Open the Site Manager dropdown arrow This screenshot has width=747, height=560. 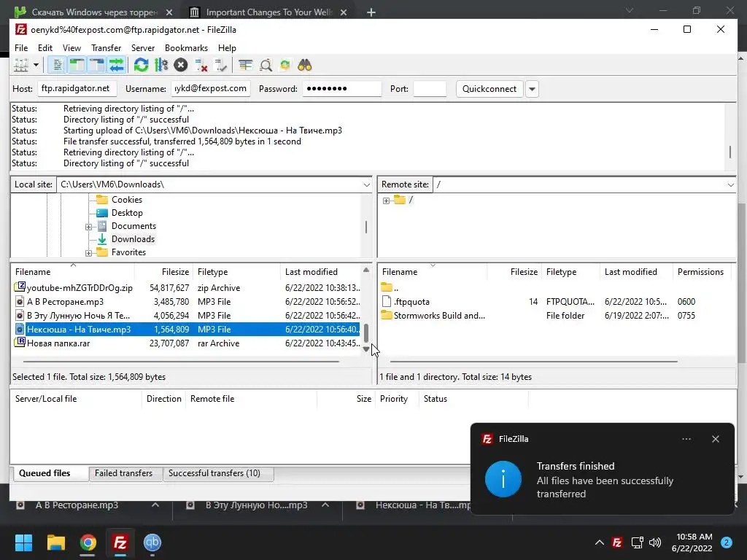click(36, 65)
